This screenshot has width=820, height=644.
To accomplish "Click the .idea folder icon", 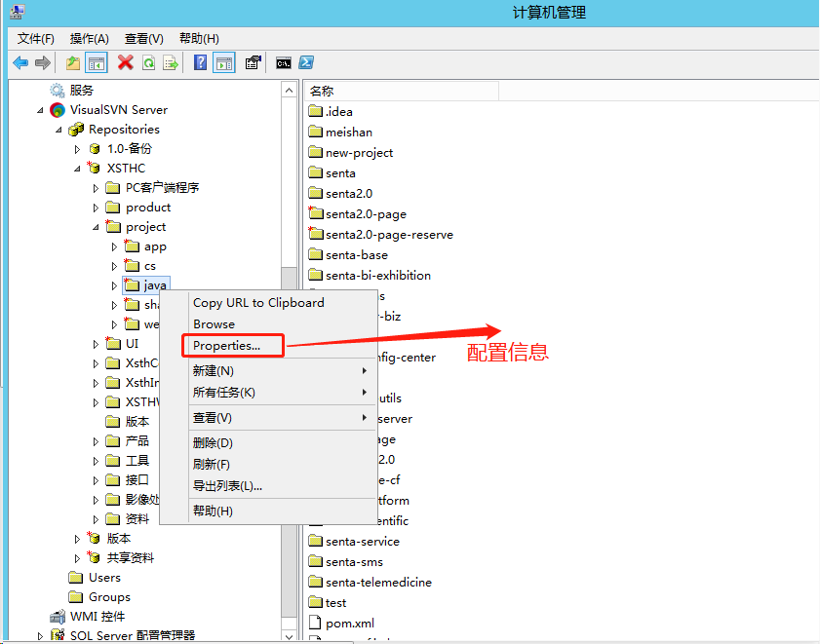I will (x=315, y=111).
